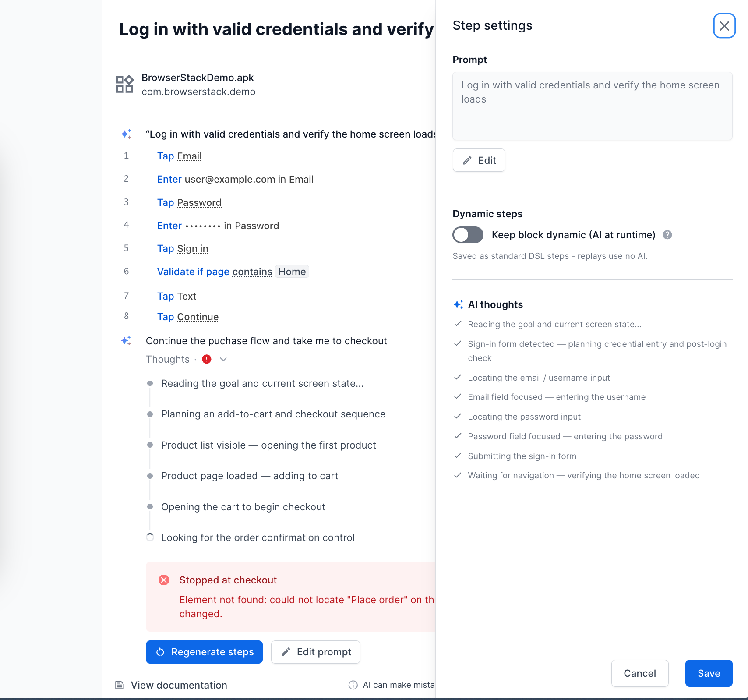Click the red error indicator next to Thoughts
The image size is (748, 700).
tap(207, 359)
